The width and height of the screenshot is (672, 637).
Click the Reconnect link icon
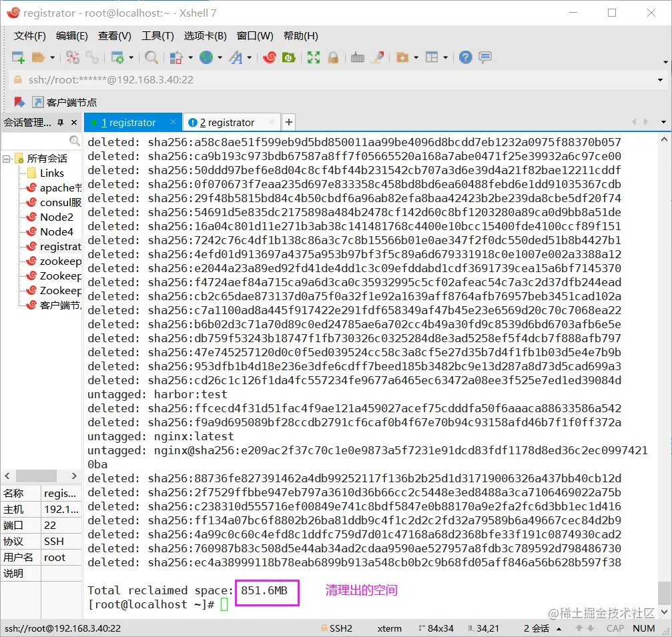[x=92, y=57]
